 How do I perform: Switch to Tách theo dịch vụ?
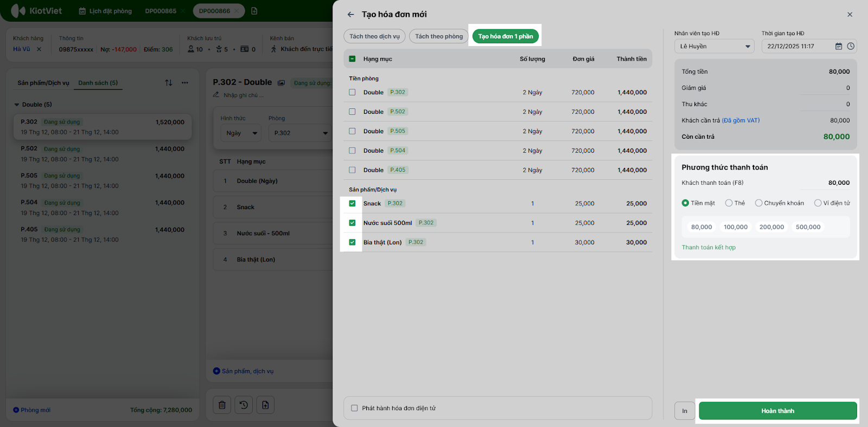tap(374, 36)
